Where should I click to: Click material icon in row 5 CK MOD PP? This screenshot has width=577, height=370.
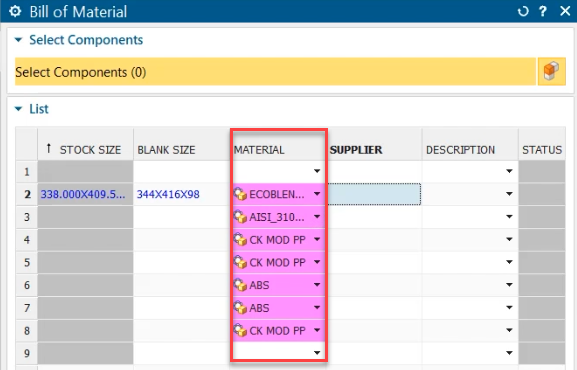240,262
